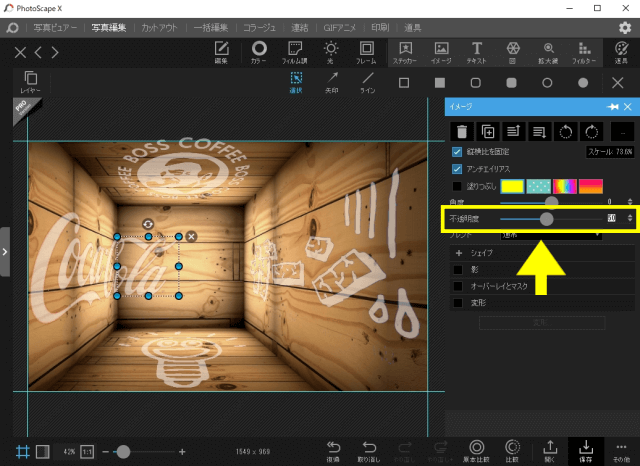The image size is (640, 466).
Task: Open その他 more options menu
Action: (x=621, y=451)
